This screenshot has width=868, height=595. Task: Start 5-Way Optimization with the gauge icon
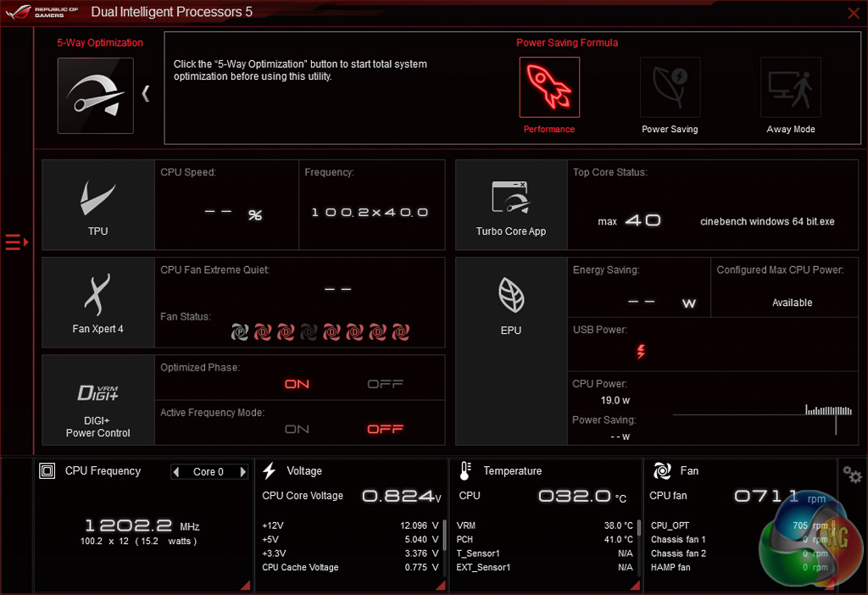coord(95,95)
